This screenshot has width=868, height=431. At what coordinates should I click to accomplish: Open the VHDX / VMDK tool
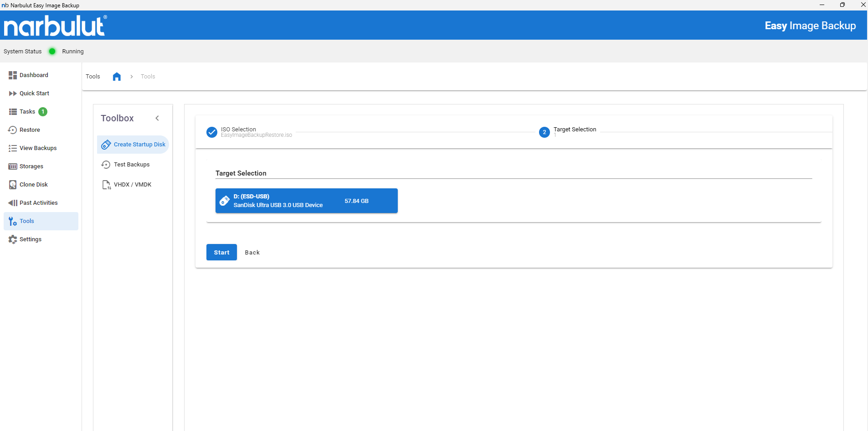click(132, 185)
